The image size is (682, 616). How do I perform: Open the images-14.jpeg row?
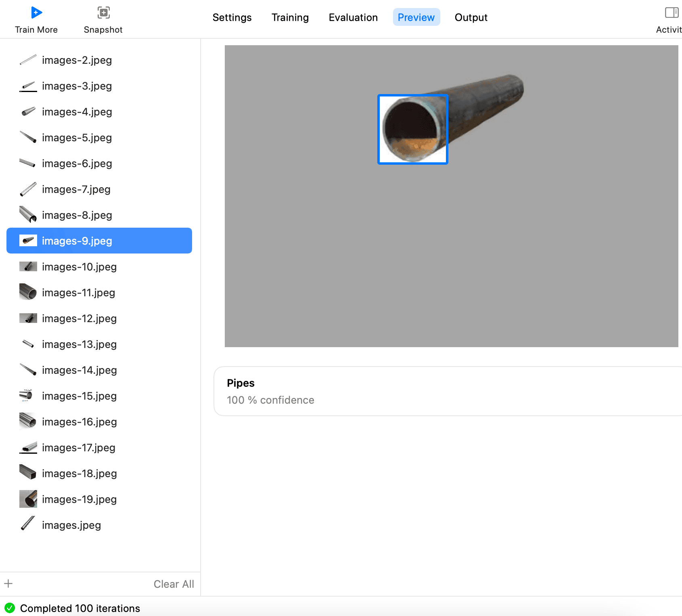(x=99, y=370)
